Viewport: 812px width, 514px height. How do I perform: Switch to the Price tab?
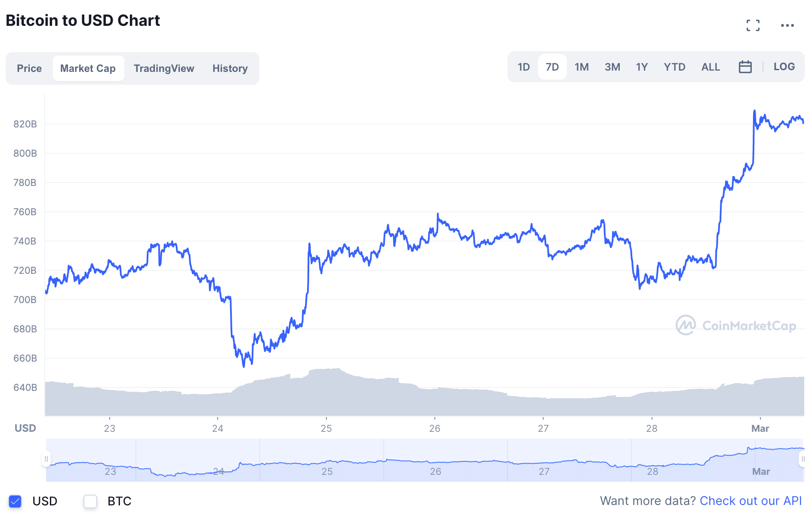[29, 68]
